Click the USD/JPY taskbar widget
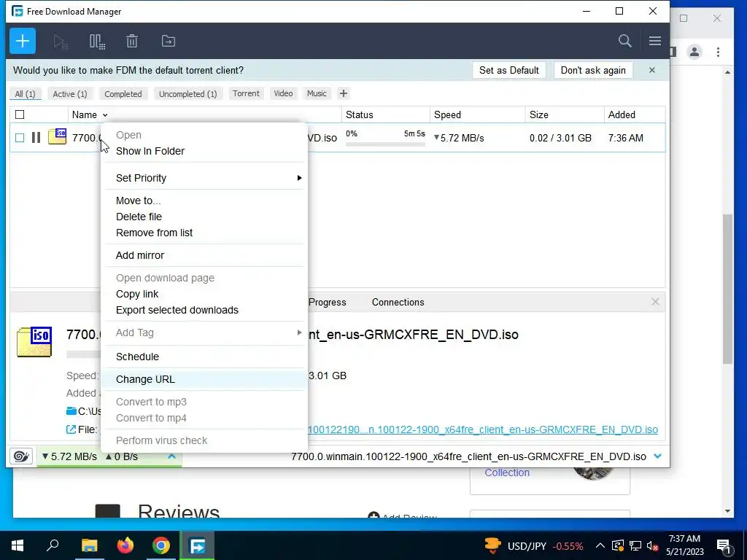Image resolution: width=747 pixels, height=560 pixels. [533, 545]
